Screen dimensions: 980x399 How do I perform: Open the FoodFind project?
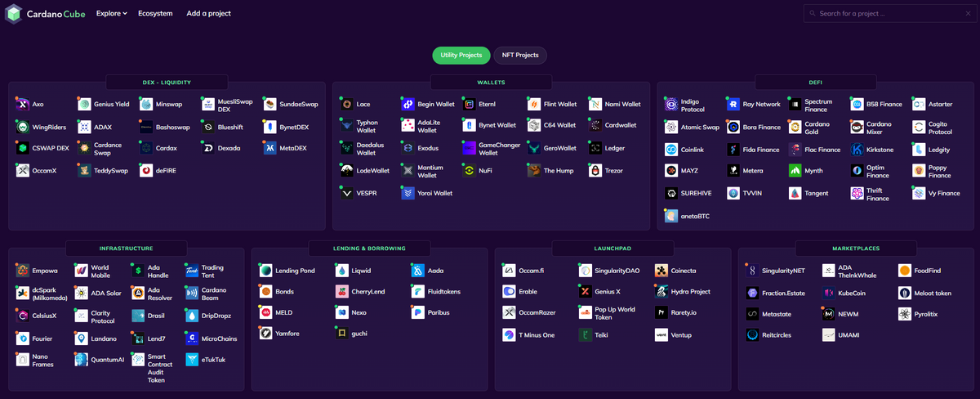[920, 270]
